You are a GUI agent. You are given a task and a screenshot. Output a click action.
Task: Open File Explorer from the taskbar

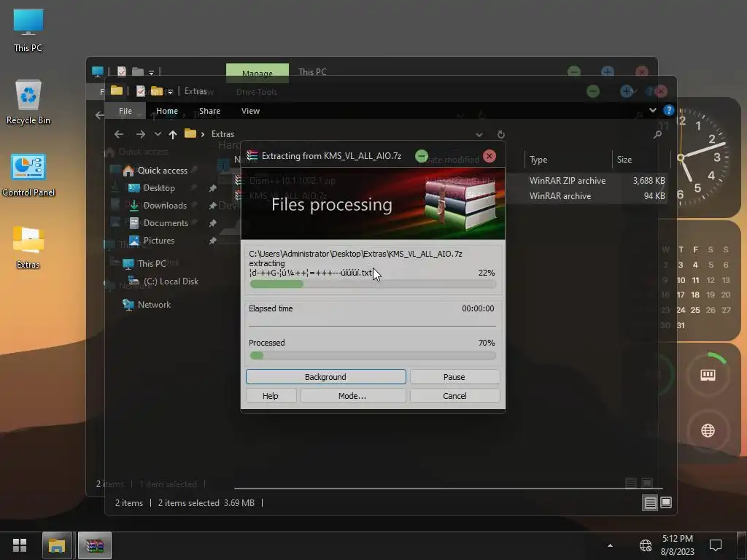click(57, 545)
